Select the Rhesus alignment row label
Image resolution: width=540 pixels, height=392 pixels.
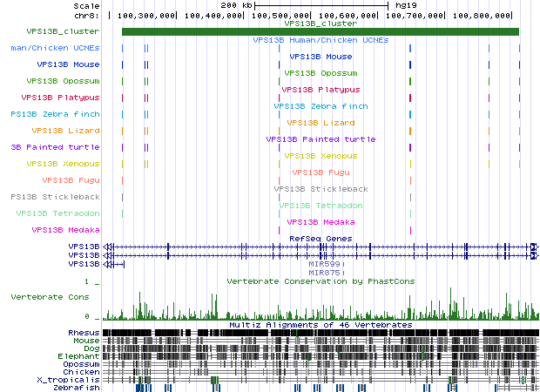click(x=84, y=333)
